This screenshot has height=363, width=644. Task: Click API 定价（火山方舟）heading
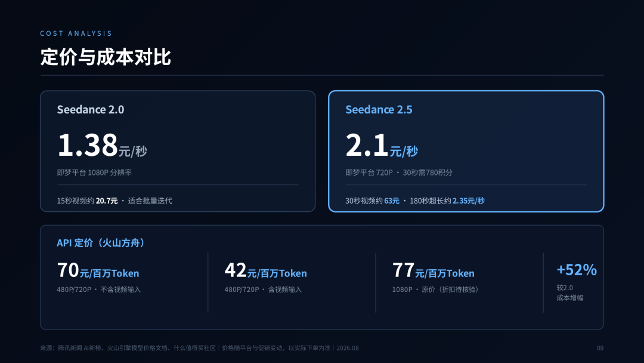pyautogui.click(x=101, y=242)
